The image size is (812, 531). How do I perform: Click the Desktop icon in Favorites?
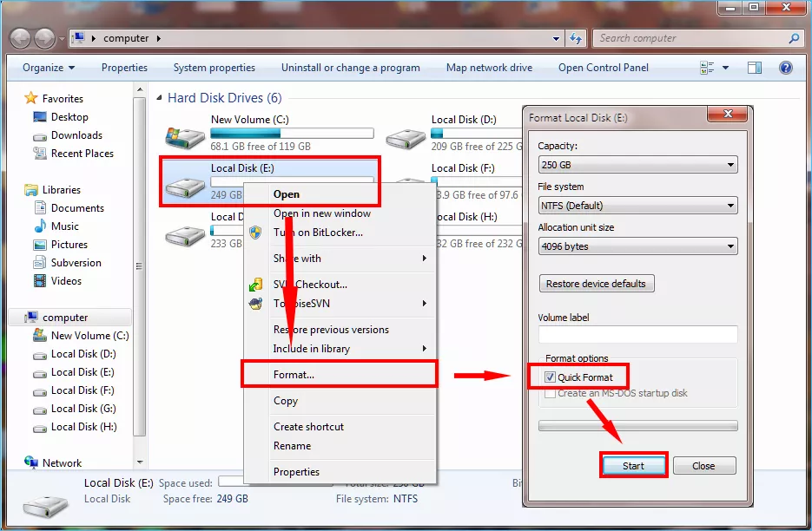(x=39, y=117)
